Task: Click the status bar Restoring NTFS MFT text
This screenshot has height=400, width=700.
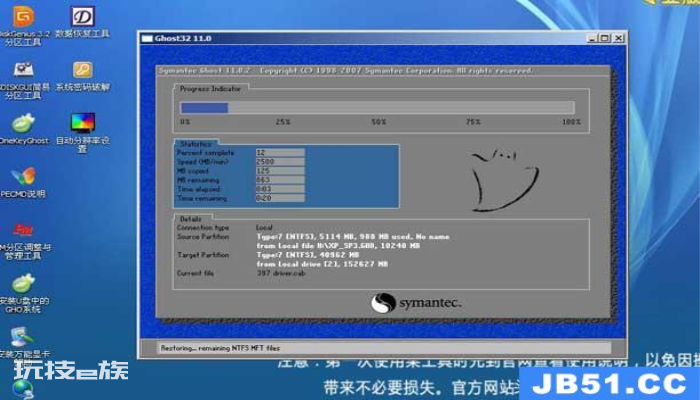Action: point(220,348)
